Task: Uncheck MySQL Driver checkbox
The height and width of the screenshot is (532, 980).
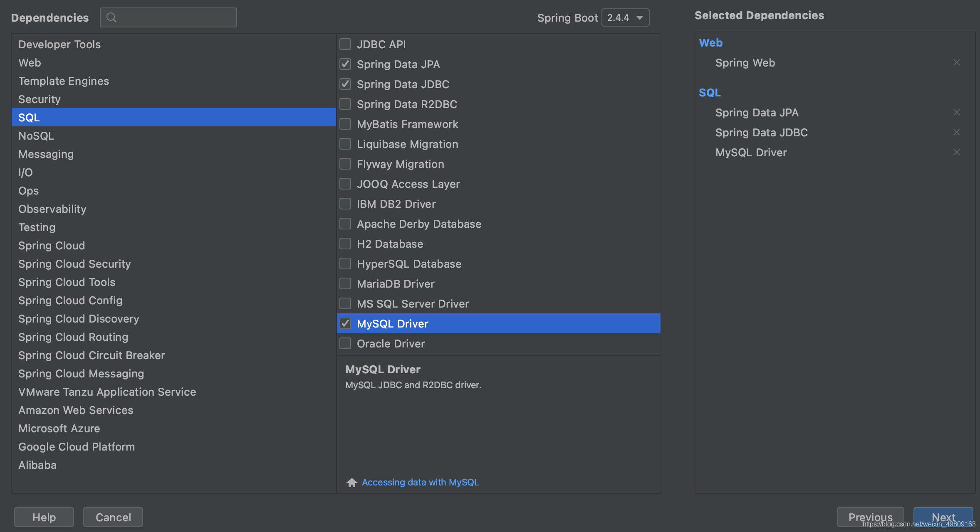Action: tap(345, 323)
